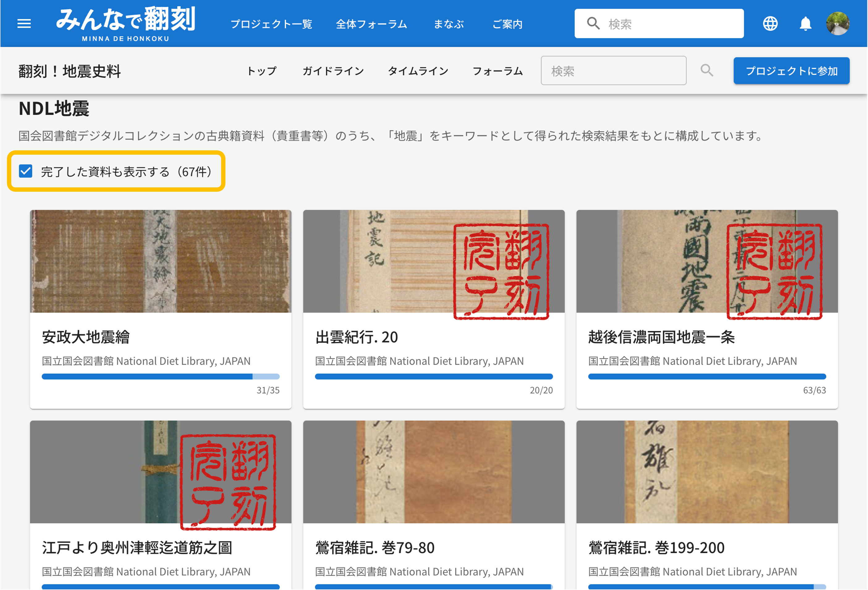Open the user profile avatar menu

coord(838,23)
